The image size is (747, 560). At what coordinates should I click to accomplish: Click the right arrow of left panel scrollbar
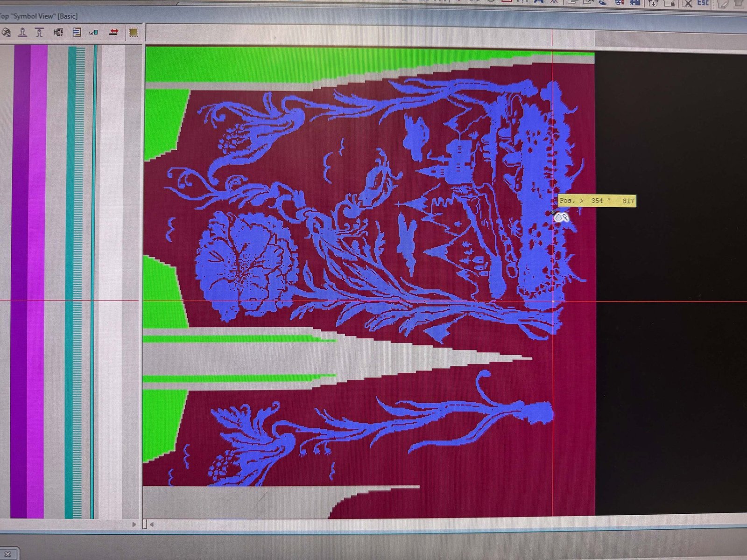pyautogui.click(x=134, y=525)
